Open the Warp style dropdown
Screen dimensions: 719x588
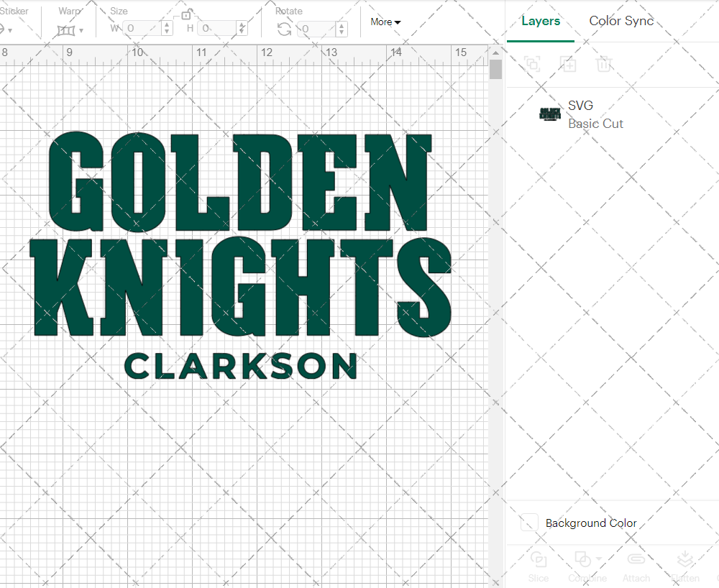[81, 30]
